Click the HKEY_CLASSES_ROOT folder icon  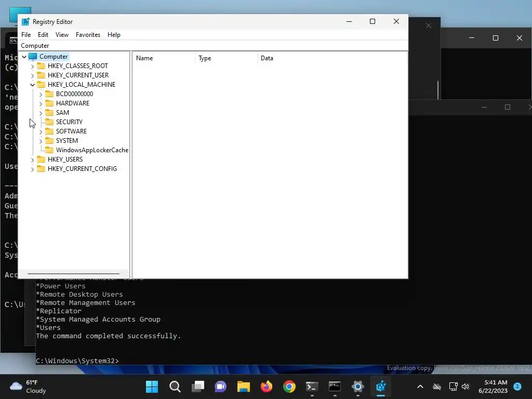[41, 65]
